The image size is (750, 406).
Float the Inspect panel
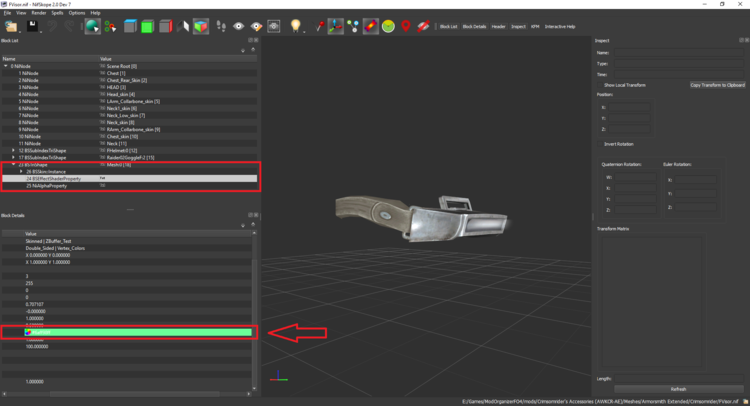pos(741,40)
